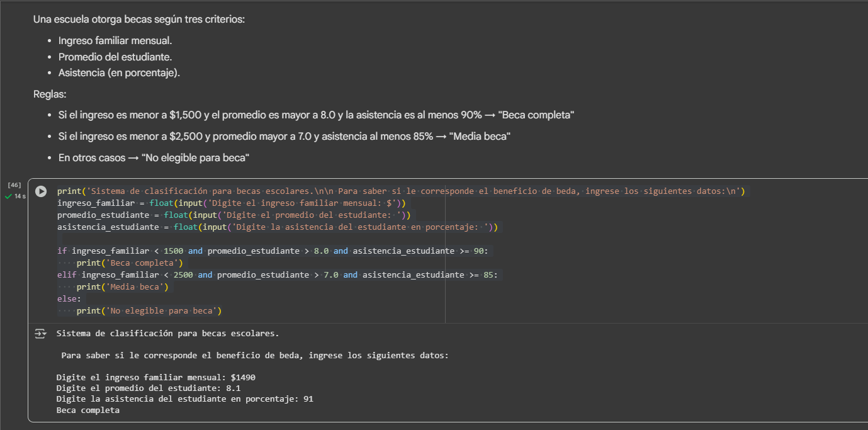Click the promedio_estudiante assignment line
The width and height of the screenshot is (868, 430).
point(233,215)
